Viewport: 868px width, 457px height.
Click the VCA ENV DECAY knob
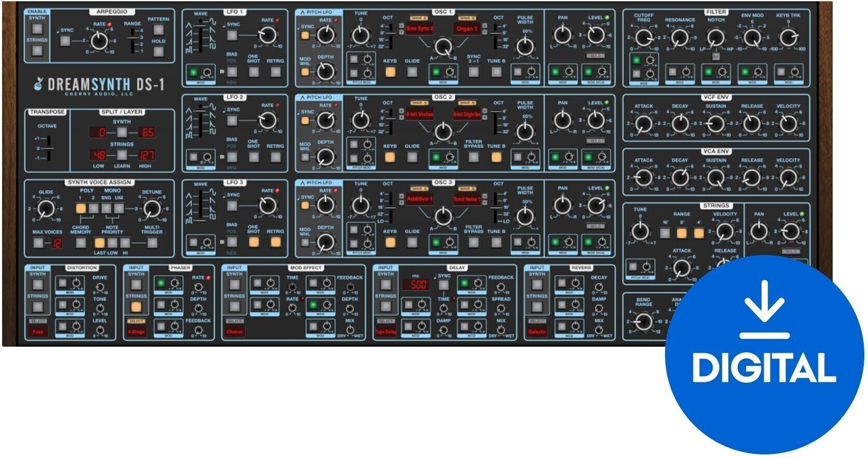click(680, 178)
